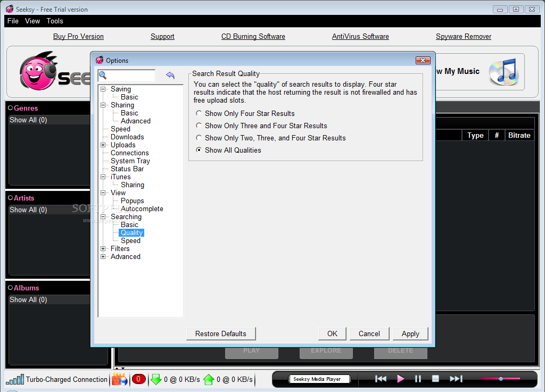Click the red zero counter icon
The width and height of the screenshot is (545, 392).
click(x=138, y=379)
